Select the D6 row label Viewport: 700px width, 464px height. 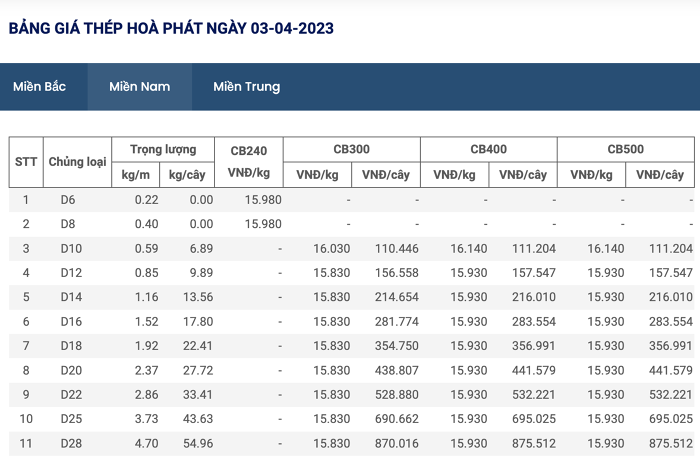click(x=68, y=200)
